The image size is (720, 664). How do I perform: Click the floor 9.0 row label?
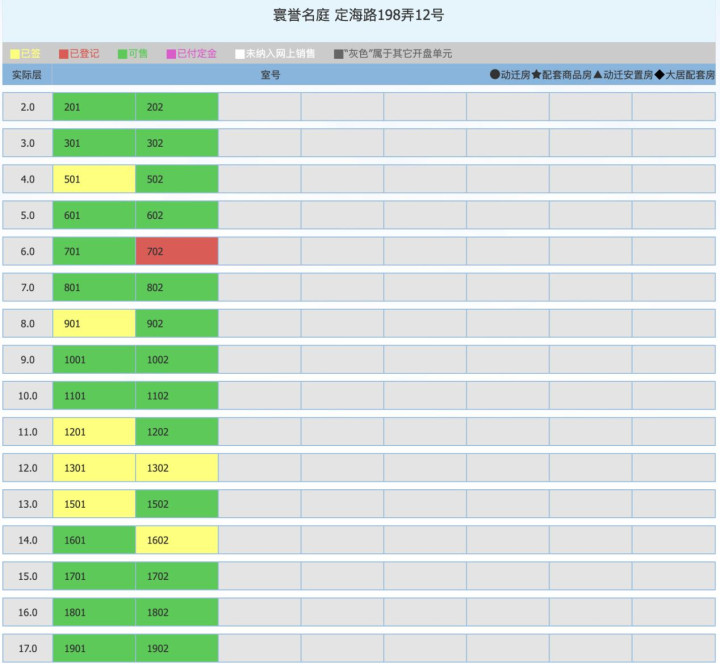coord(27,360)
